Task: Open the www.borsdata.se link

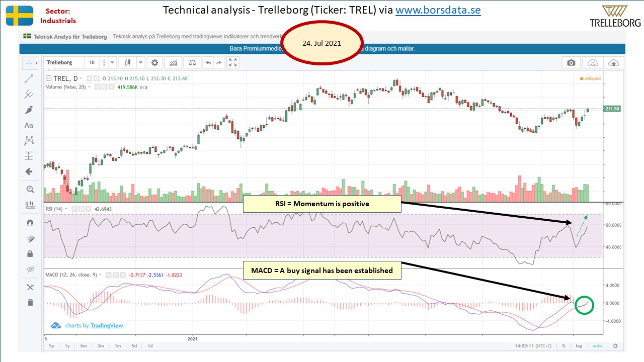Action: click(438, 10)
